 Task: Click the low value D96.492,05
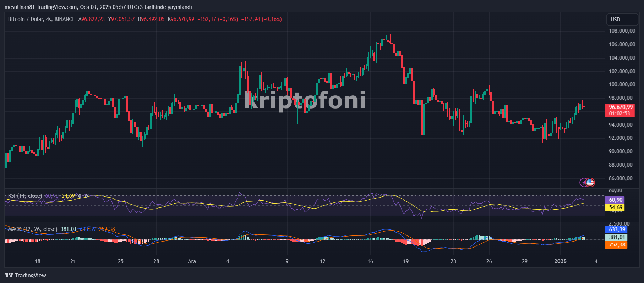151,19
